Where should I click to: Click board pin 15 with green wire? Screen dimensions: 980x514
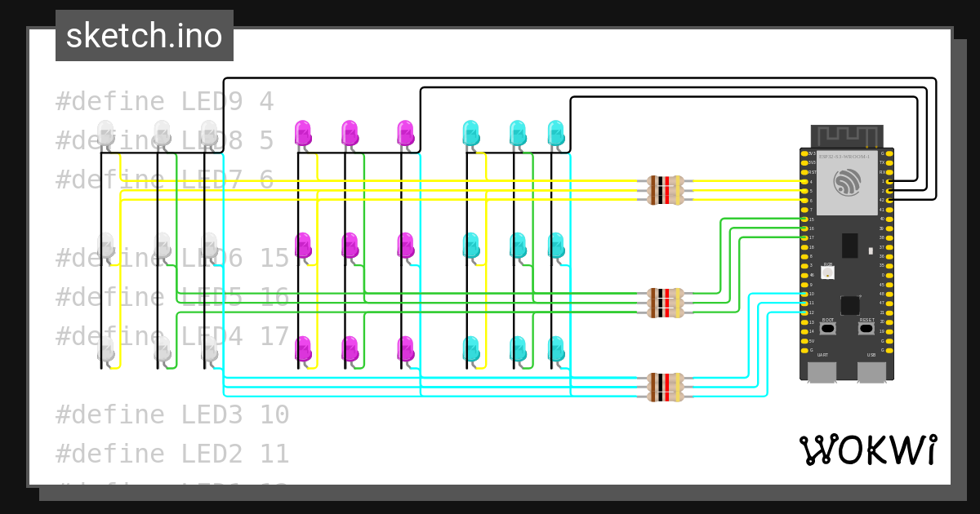click(x=804, y=219)
